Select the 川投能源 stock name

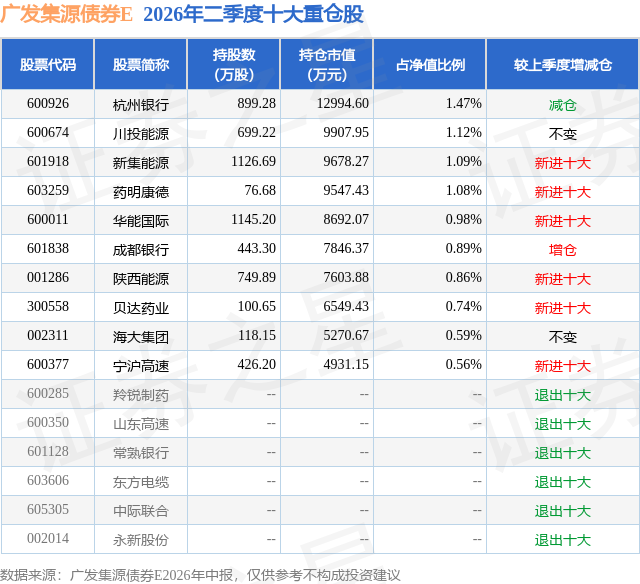(141, 134)
